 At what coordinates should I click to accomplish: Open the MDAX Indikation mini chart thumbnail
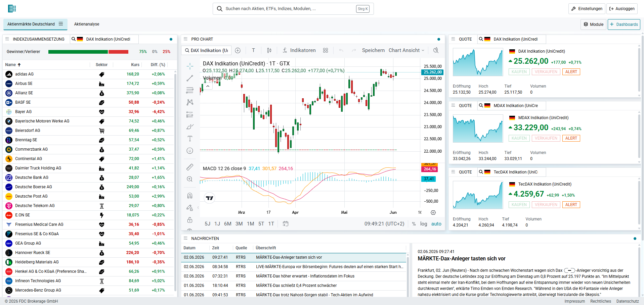[478, 129]
